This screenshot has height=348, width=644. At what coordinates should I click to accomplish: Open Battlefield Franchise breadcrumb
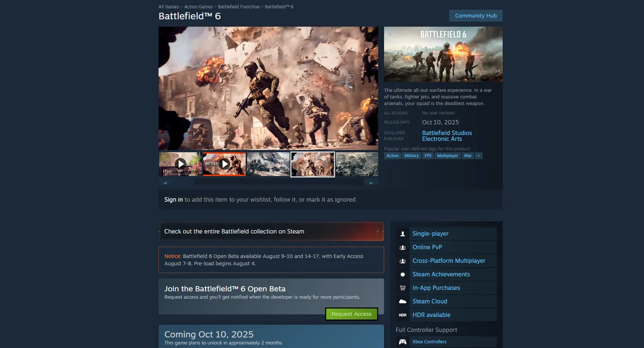pyautogui.click(x=239, y=7)
